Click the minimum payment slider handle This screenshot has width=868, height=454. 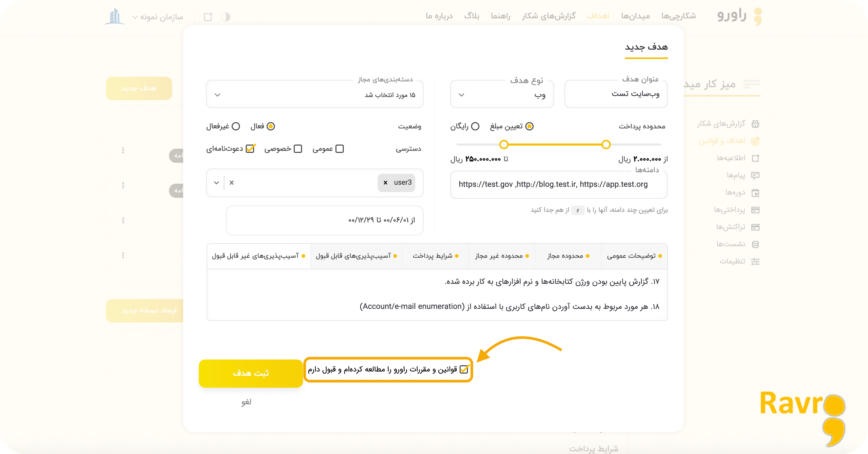(606, 144)
